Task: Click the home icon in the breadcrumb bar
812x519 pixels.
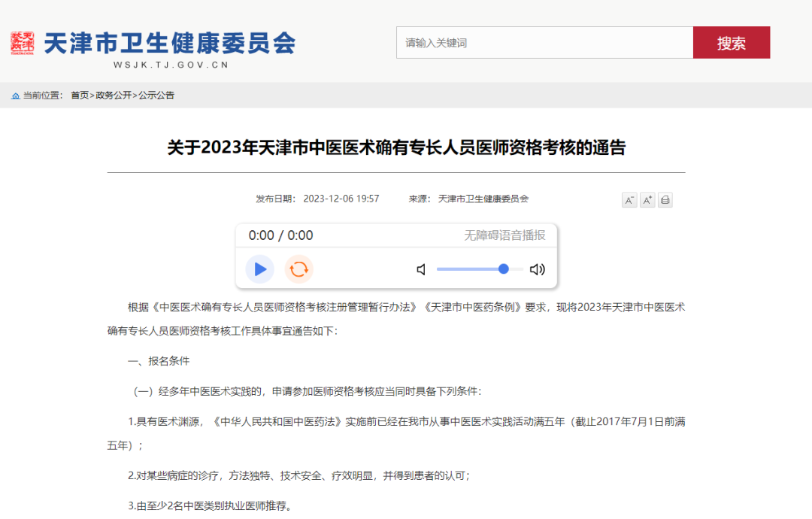Action: pyautogui.click(x=16, y=96)
